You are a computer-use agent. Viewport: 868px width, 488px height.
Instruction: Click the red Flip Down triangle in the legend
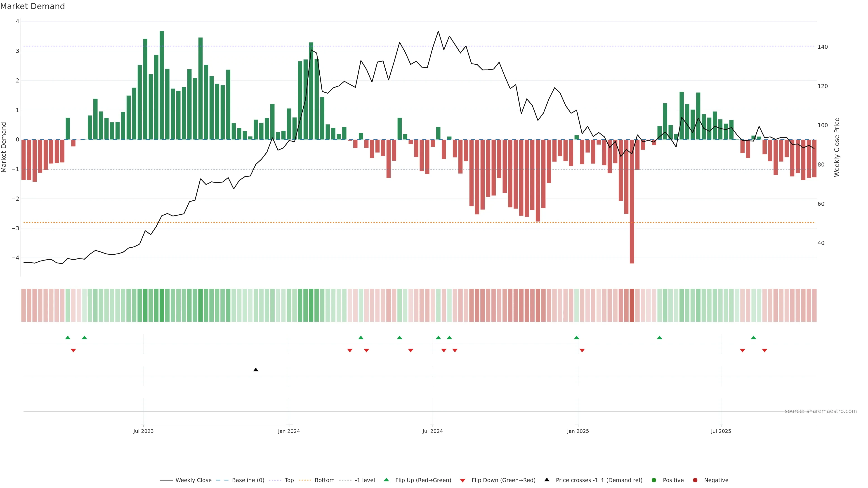click(463, 480)
